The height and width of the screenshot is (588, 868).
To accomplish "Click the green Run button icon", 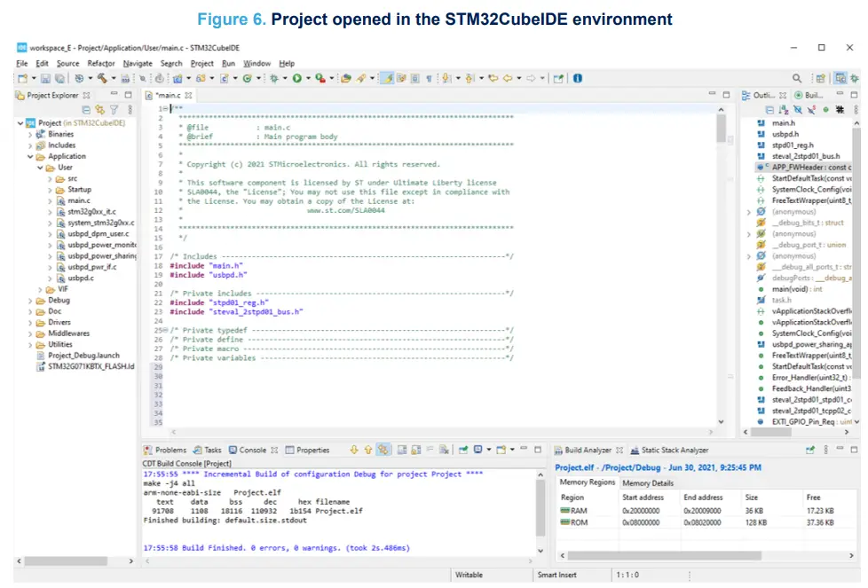I will [x=297, y=78].
